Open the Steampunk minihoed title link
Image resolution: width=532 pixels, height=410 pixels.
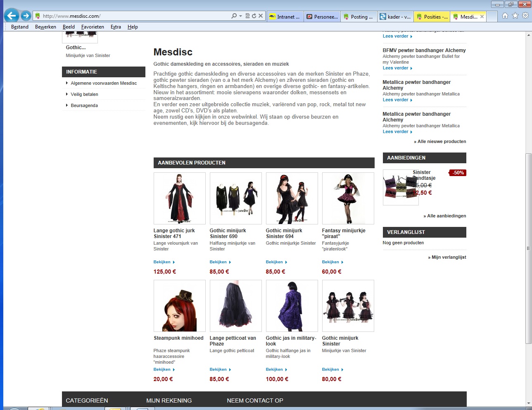pos(178,338)
